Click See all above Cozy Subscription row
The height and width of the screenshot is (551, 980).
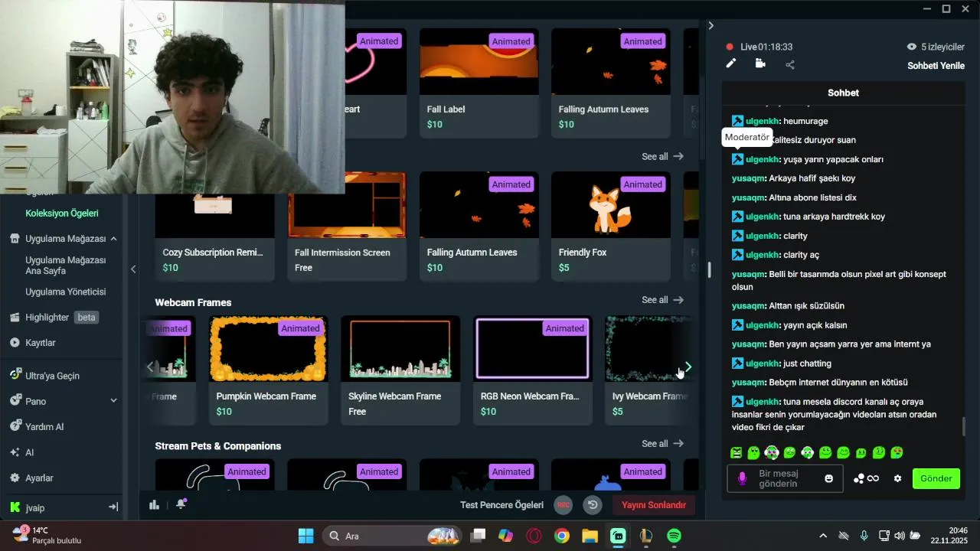pyautogui.click(x=662, y=156)
